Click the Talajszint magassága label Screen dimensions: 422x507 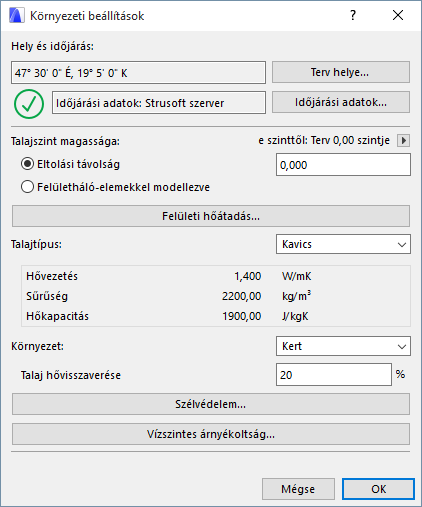(65, 141)
